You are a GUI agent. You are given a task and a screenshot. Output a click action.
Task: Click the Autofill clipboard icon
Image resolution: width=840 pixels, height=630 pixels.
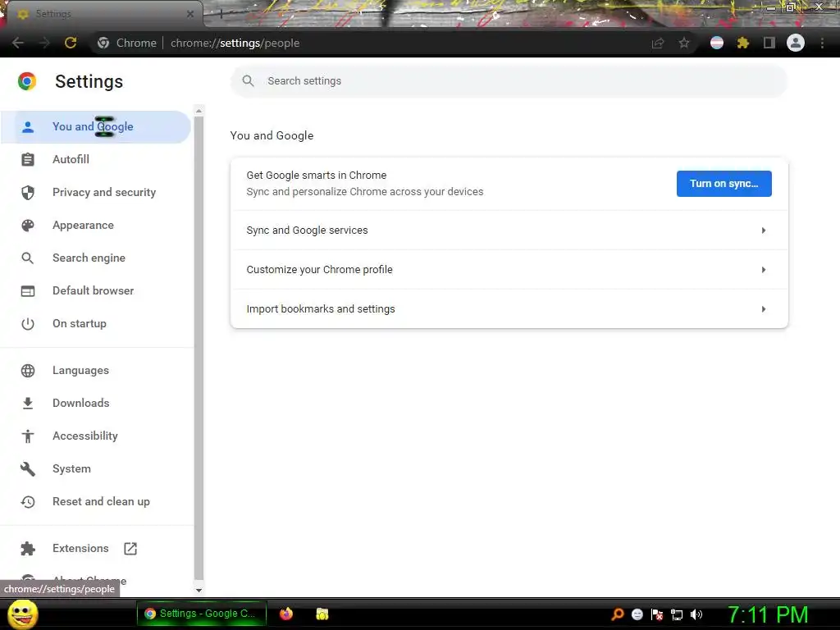pyautogui.click(x=28, y=160)
